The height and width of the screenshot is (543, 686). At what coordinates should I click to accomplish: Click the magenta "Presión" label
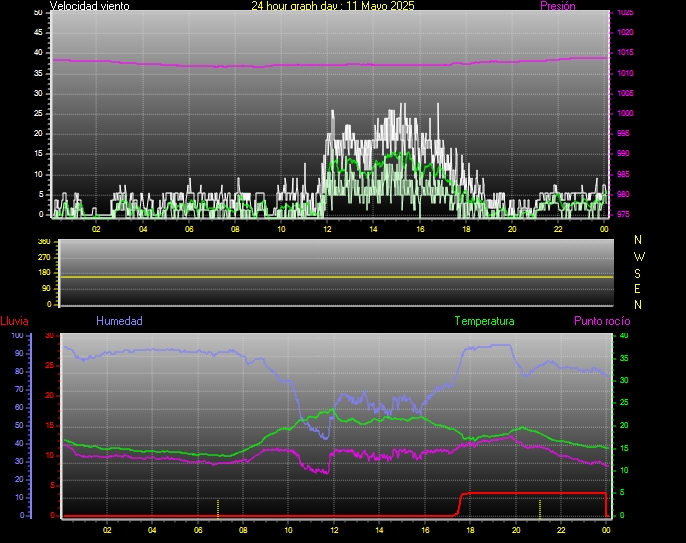tap(557, 6)
